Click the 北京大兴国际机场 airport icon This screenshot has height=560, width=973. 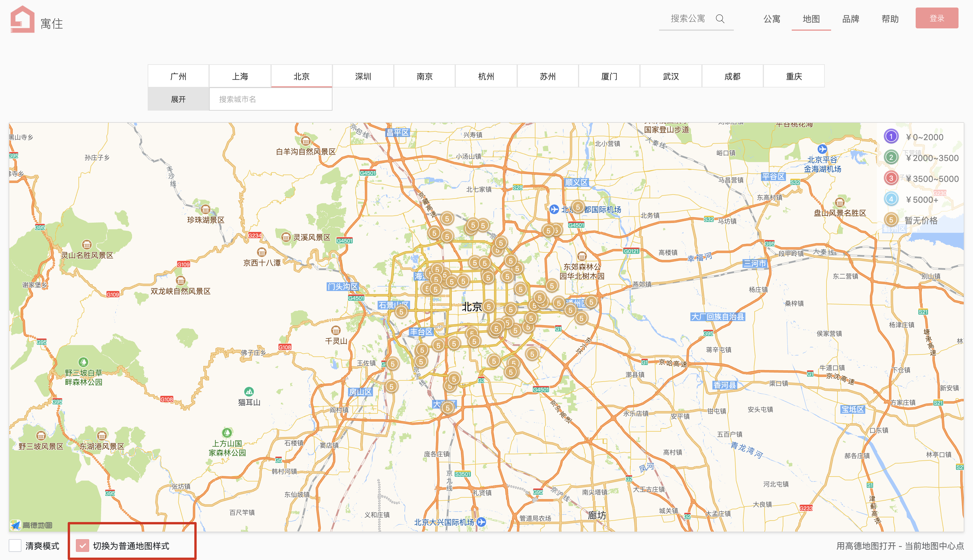point(481,522)
